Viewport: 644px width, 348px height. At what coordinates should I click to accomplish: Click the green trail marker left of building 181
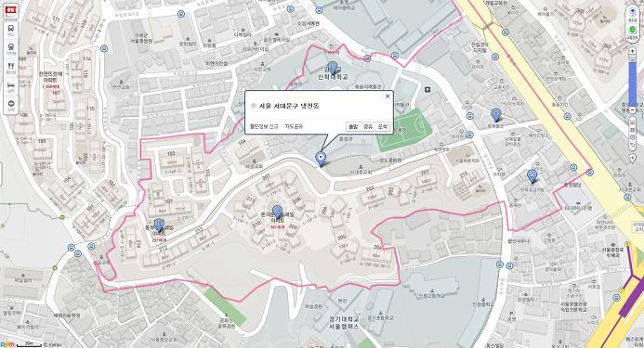coord(62,217)
